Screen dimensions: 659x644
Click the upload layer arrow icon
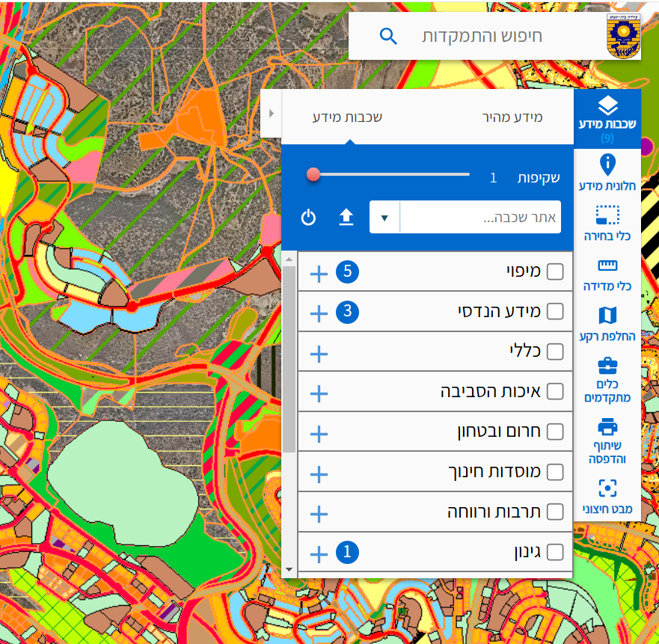(x=346, y=218)
